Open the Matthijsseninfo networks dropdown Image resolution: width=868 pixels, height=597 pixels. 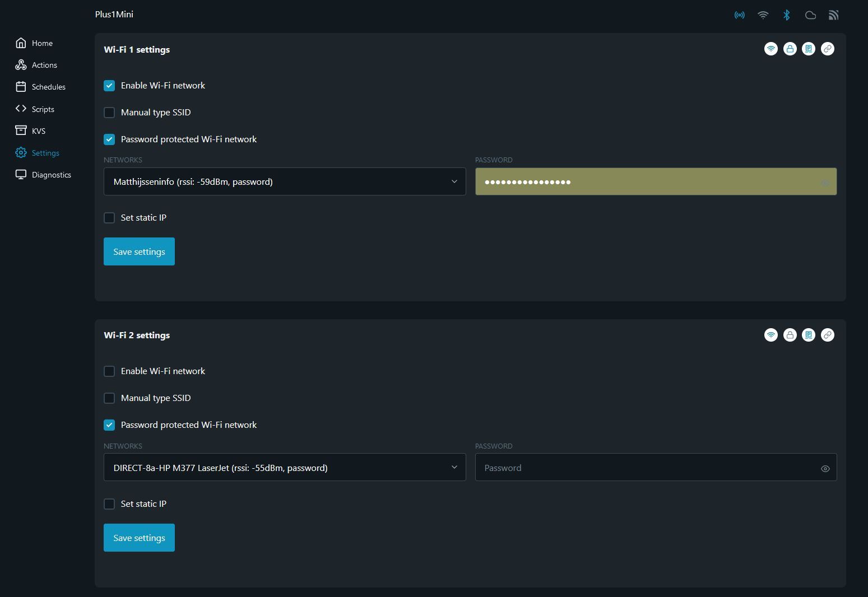pos(285,181)
